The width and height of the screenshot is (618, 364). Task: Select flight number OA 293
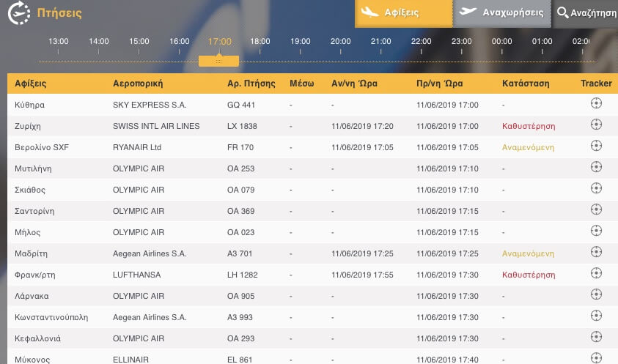pos(240,339)
